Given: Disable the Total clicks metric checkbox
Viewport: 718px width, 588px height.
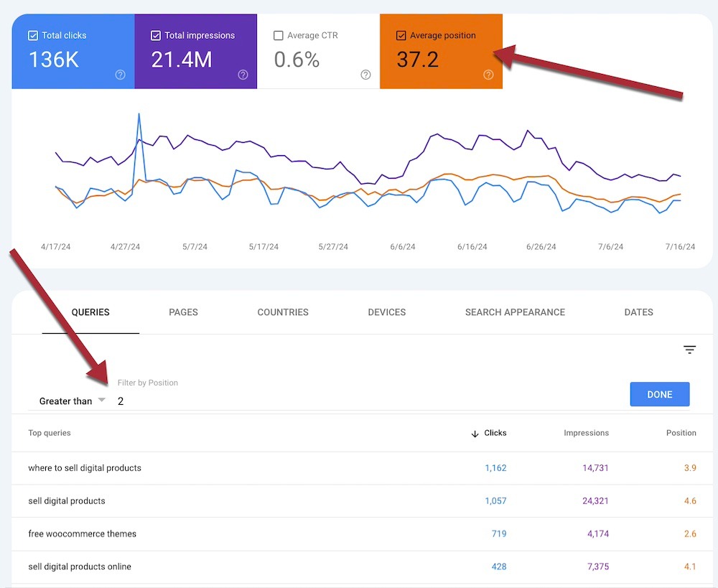Looking at the screenshot, I should tap(33, 34).
